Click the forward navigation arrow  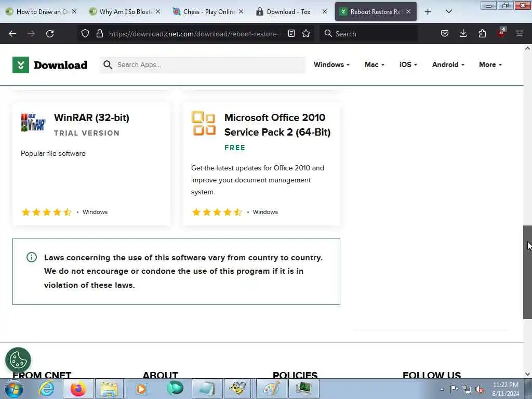click(x=31, y=34)
